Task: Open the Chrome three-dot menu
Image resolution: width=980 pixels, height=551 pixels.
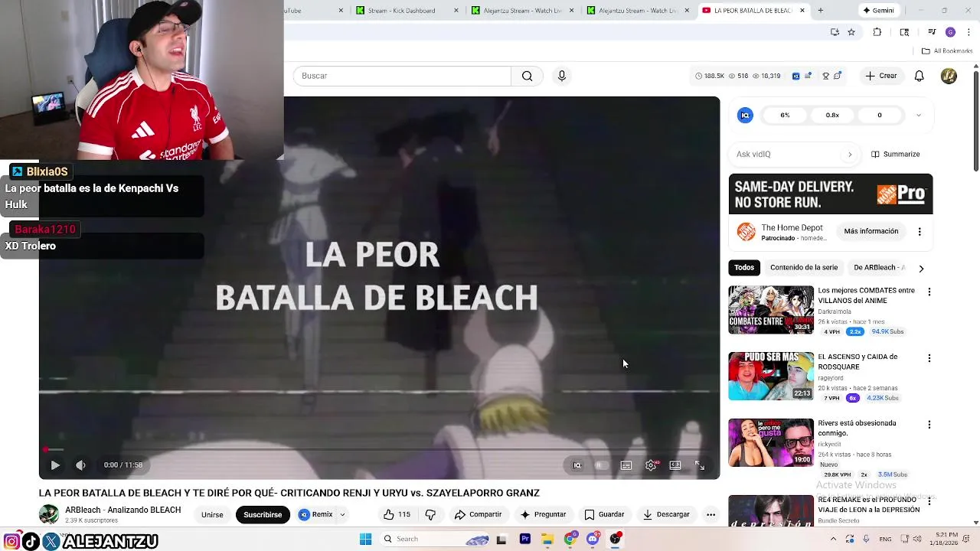Action: coord(967,32)
